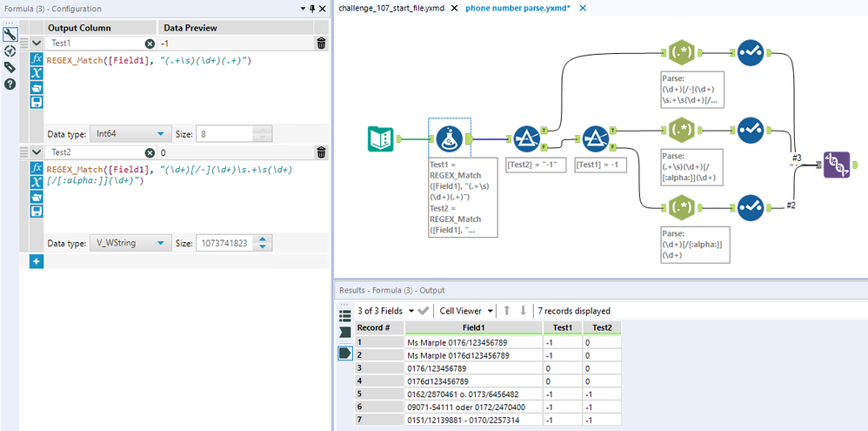Image resolution: width=868 pixels, height=431 pixels.
Task: Open the X columns and constants for Test2
Action: coord(37,182)
